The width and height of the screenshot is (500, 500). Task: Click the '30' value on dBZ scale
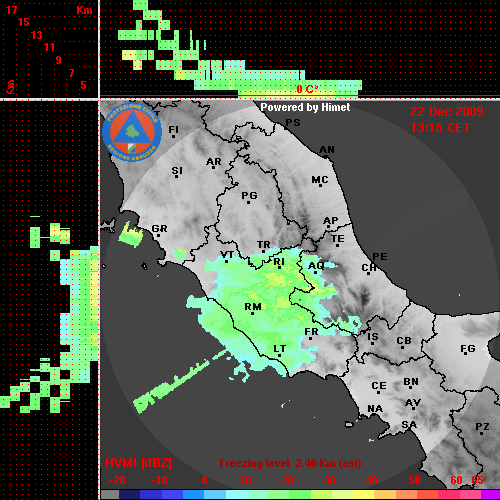[x=329, y=480]
